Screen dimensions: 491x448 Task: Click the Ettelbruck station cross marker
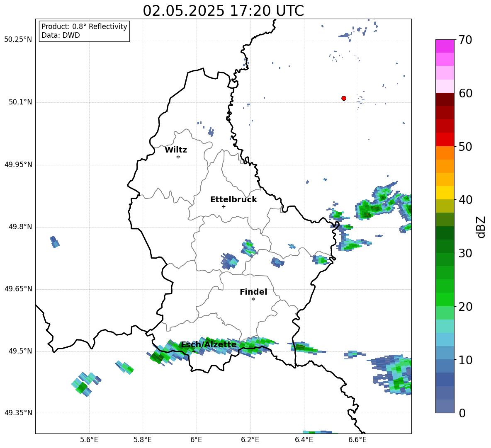pos(224,206)
